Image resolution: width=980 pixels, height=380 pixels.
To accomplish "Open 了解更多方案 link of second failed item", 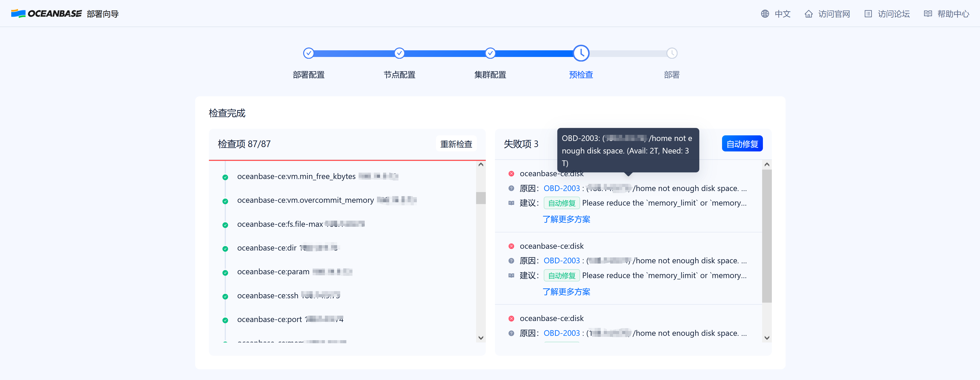I will 566,292.
